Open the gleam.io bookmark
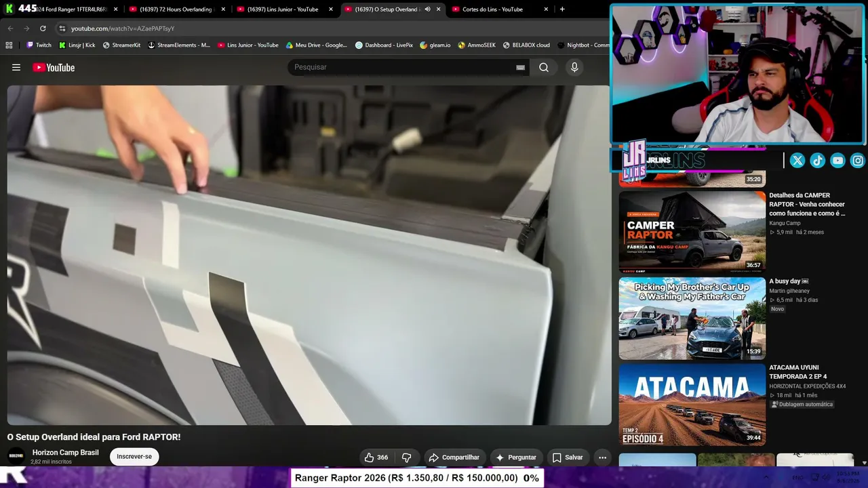The height and width of the screenshot is (488, 868). [435, 45]
